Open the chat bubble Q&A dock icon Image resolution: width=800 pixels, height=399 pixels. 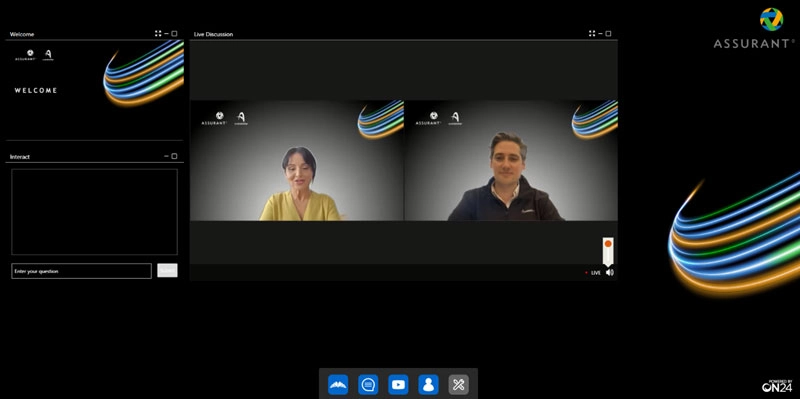pyautogui.click(x=368, y=384)
